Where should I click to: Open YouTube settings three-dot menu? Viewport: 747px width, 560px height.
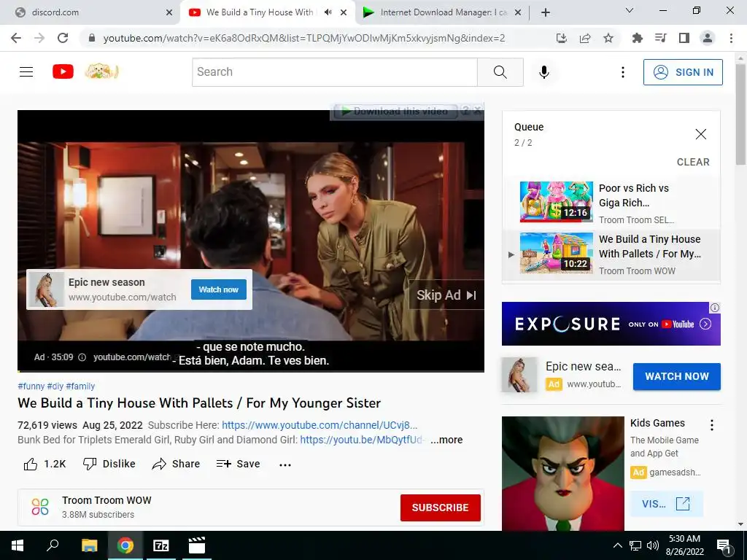coord(623,72)
